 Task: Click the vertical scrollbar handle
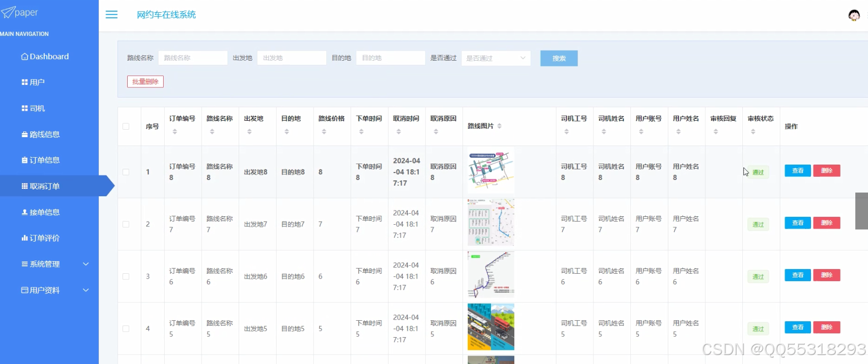coord(862,211)
